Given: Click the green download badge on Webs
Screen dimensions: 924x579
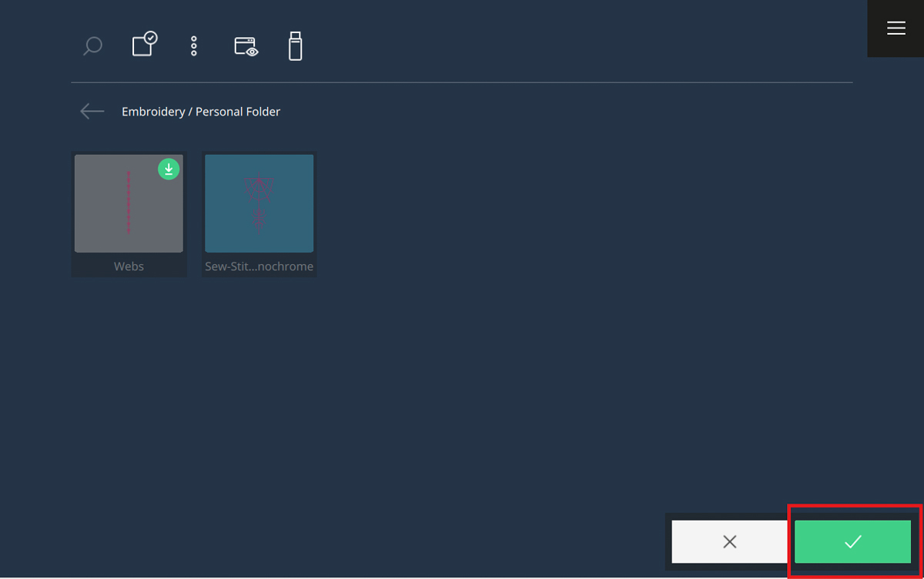Looking at the screenshot, I should pos(169,169).
